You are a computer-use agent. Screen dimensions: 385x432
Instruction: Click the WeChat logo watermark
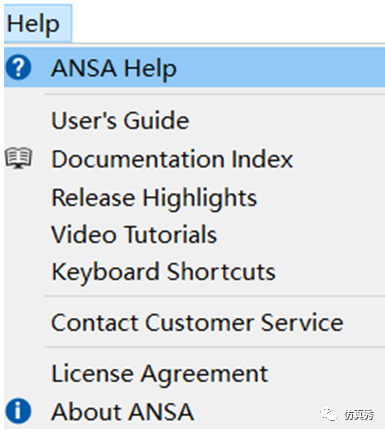tap(329, 414)
